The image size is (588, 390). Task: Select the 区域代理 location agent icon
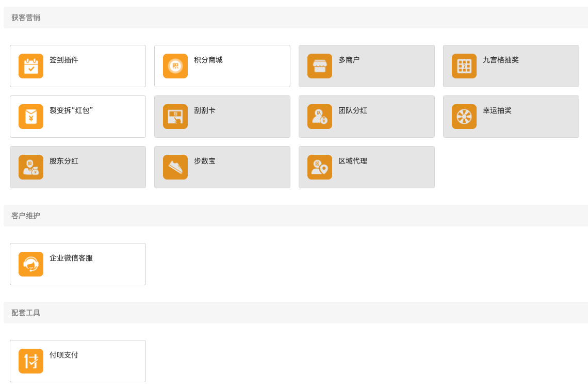tap(320, 167)
